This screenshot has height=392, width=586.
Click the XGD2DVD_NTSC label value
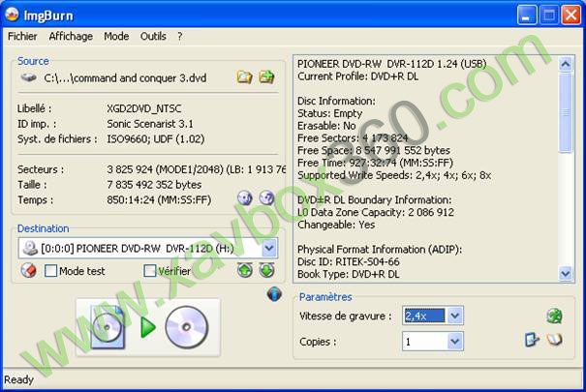[144, 108]
